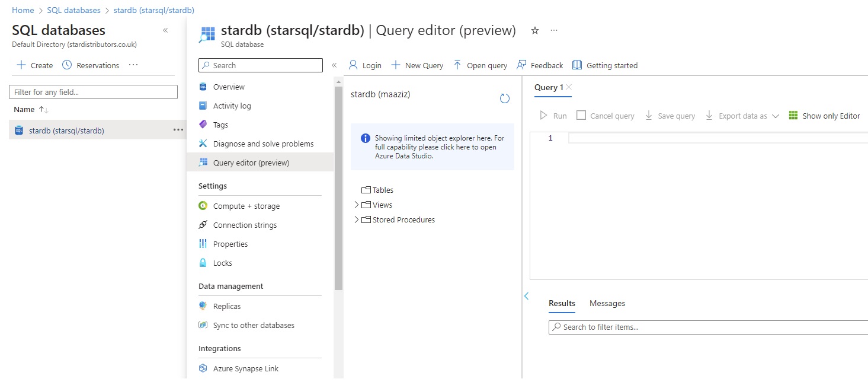Click the Replicas globe icon

[x=203, y=306]
